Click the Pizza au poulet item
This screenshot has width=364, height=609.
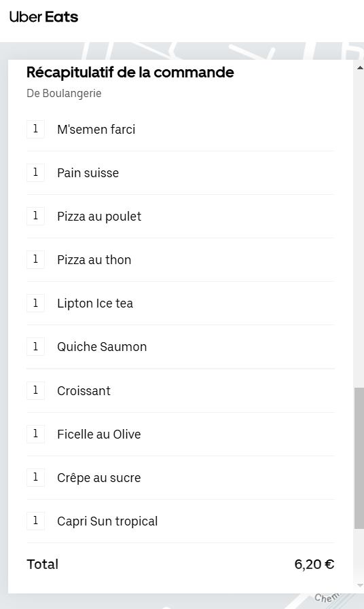click(180, 217)
